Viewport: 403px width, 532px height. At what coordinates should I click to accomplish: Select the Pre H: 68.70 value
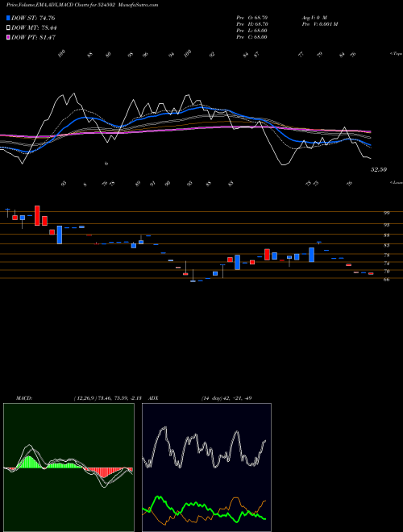click(x=252, y=24)
